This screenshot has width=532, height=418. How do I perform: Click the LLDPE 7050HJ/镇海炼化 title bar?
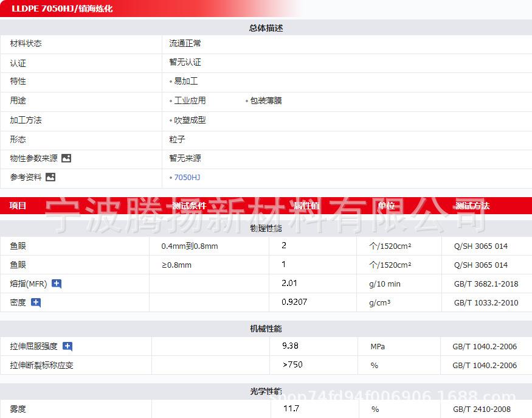click(x=62, y=9)
